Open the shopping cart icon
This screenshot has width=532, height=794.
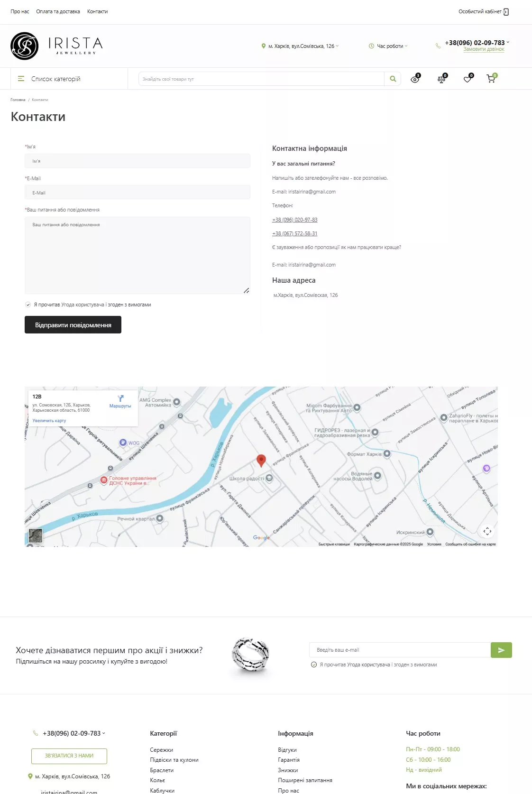pos(491,79)
